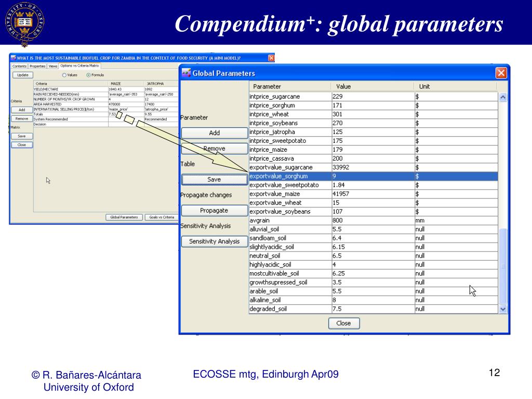Click Close at bottom of Global Parameters
532x399 pixels.
tap(344, 323)
